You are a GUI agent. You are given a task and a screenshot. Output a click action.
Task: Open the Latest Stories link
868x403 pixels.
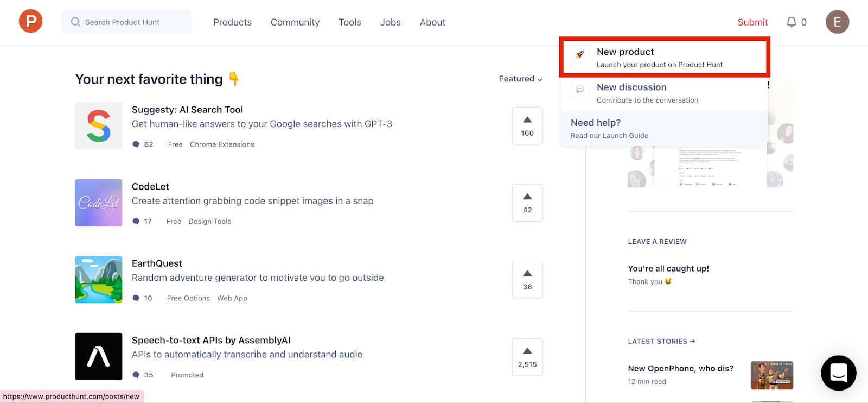point(661,342)
